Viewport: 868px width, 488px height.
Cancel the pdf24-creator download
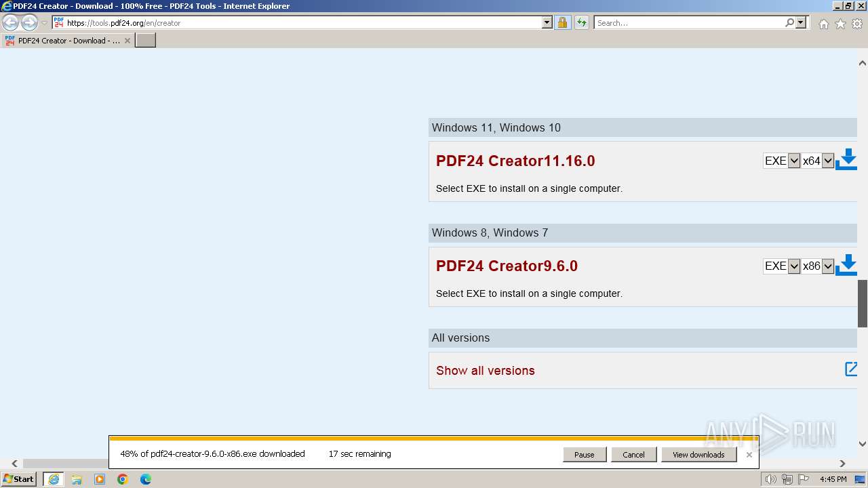point(633,455)
